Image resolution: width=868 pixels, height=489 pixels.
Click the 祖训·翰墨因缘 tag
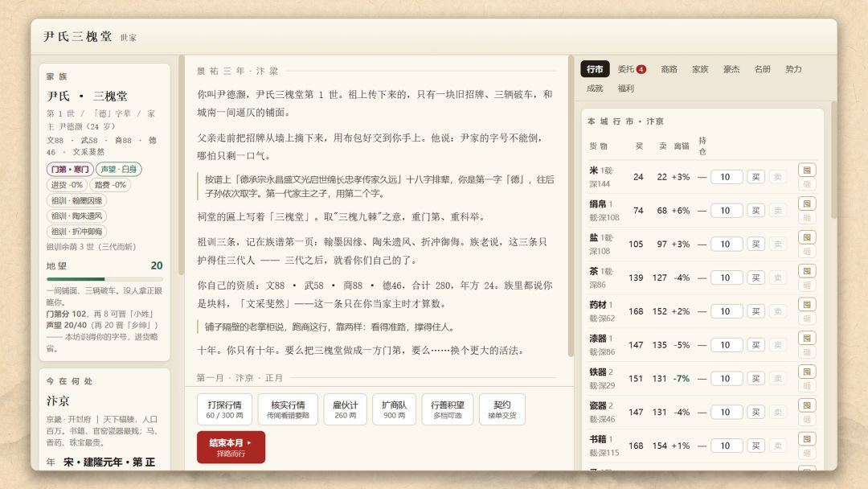click(x=76, y=200)
